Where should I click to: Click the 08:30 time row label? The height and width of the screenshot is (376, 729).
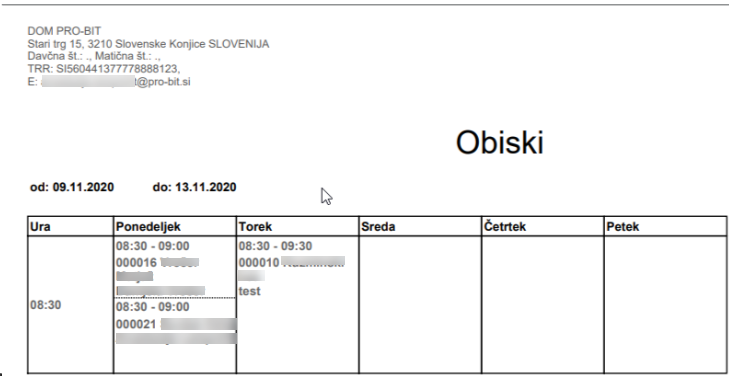[x=46, y=305]
